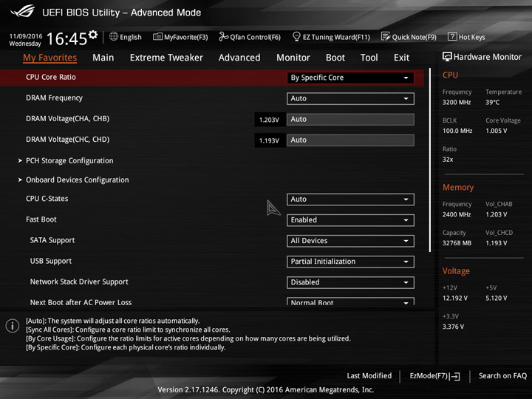Click memory capacity value 32768 MB
The image size is (532, 399).
pyautogui.click(x=457, y=243)
